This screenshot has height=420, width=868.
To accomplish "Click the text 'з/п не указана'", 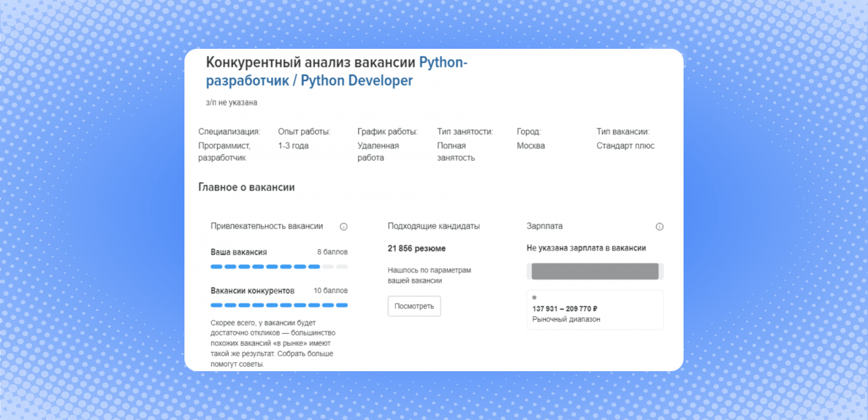I will [232, 103].
